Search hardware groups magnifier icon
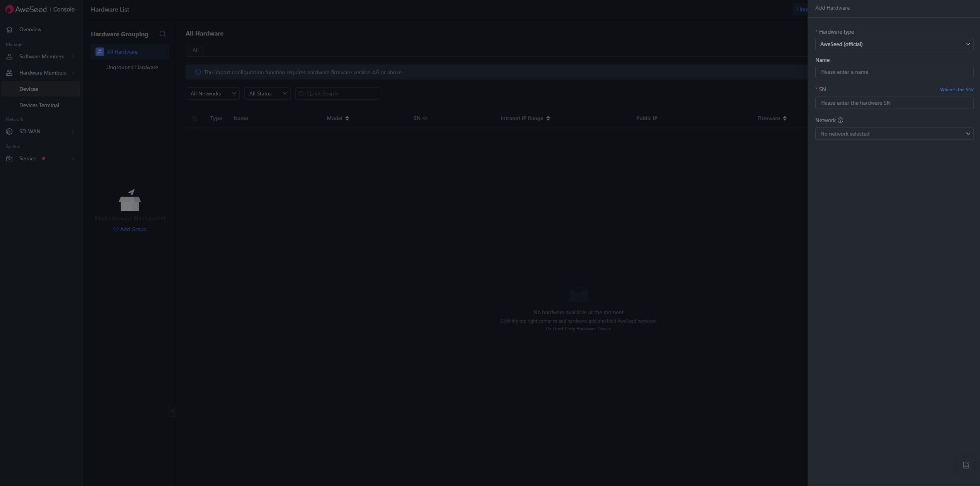This screenshot has width=980, height=486. (162, 34)
